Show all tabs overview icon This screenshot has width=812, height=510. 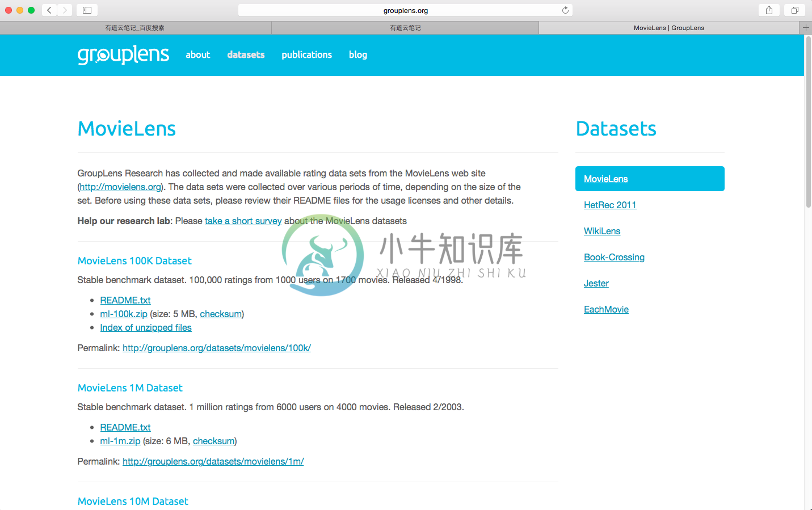(x=794, y=10)
